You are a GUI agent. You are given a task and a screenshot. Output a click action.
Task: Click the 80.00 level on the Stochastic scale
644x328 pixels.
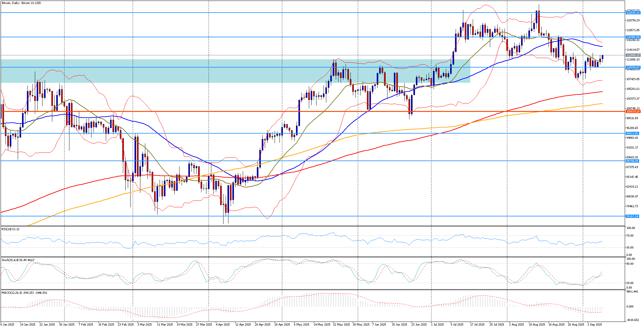pos(630,264)
